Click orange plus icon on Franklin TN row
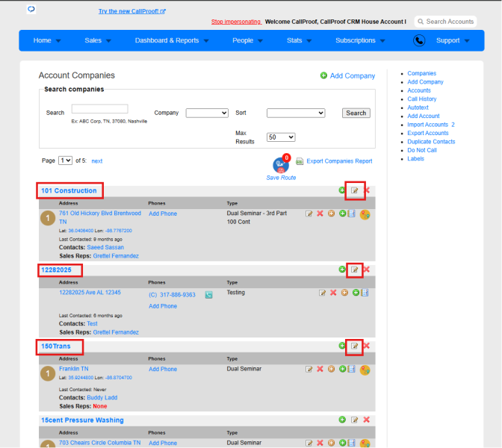 [331, 369]
